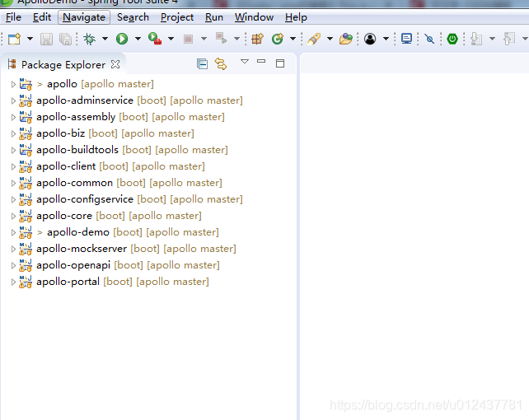Expand the apollo-assembly project
The image size is (529, 420).
13,117
